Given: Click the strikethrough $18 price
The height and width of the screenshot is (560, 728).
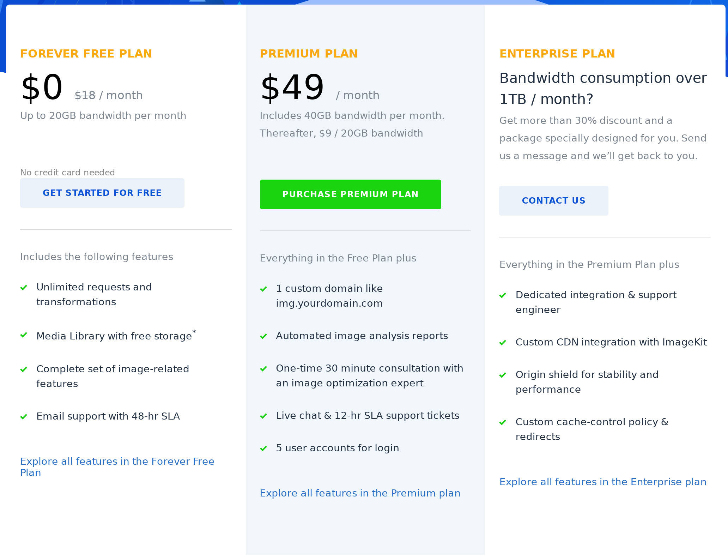Looking at the screenshot, I should click(85, 95).
